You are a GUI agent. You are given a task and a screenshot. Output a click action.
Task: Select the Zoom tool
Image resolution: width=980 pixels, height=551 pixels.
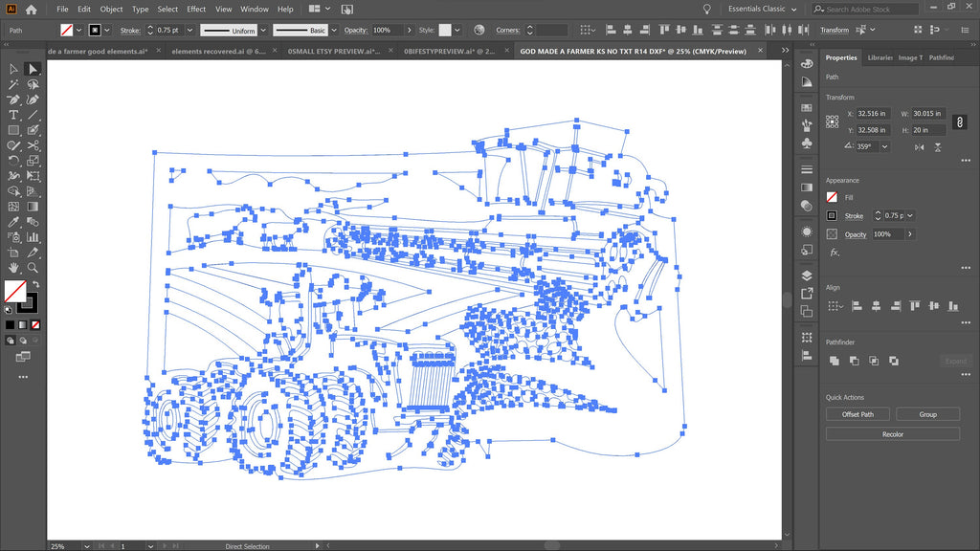(x=33, y=268)
